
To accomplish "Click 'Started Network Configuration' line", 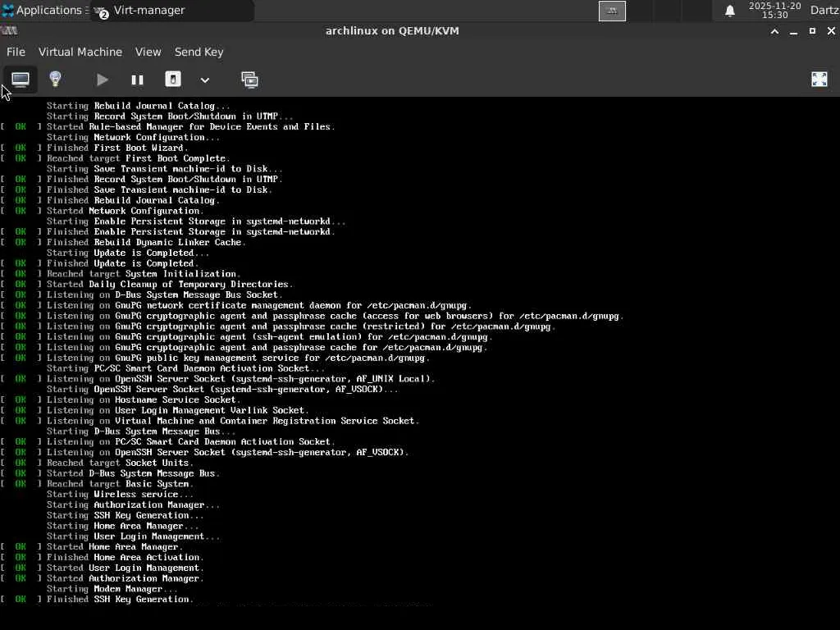I will coord(103,211).
